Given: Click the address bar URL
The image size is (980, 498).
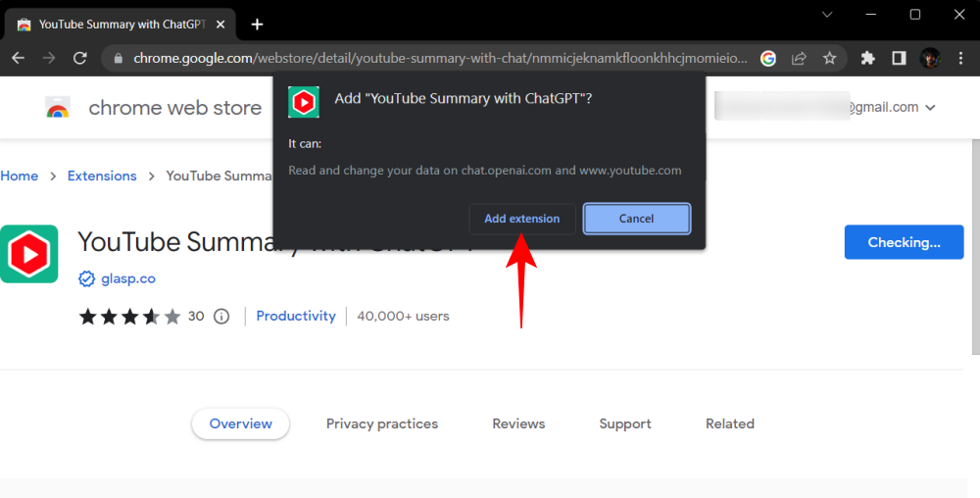Looking at the screenshot, I should [x=440, y=59].
